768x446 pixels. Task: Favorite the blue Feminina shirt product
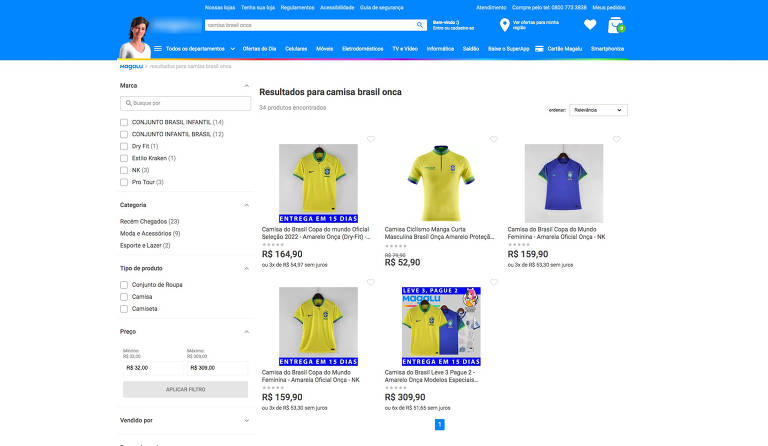pos(617,139)
